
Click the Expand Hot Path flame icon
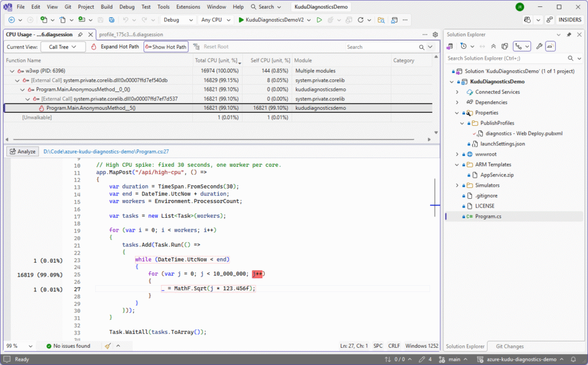point(94,47)
